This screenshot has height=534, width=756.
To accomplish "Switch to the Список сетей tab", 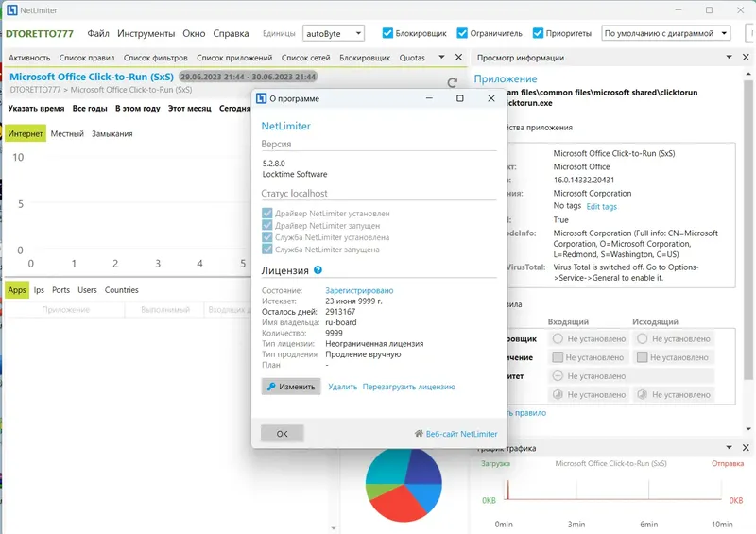I will 305,58.
